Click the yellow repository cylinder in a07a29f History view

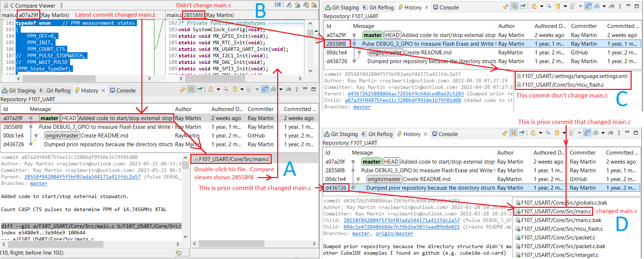coord(235,89)
